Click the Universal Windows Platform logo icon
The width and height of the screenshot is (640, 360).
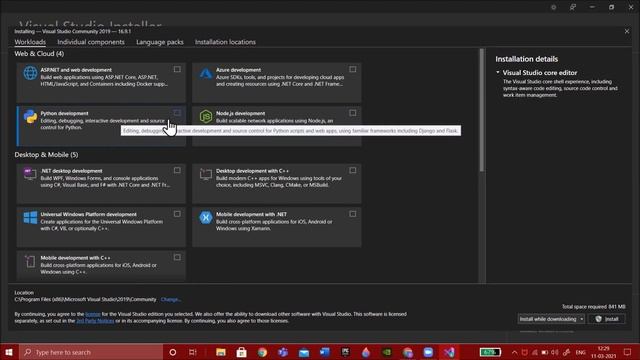tap(30, 218)
